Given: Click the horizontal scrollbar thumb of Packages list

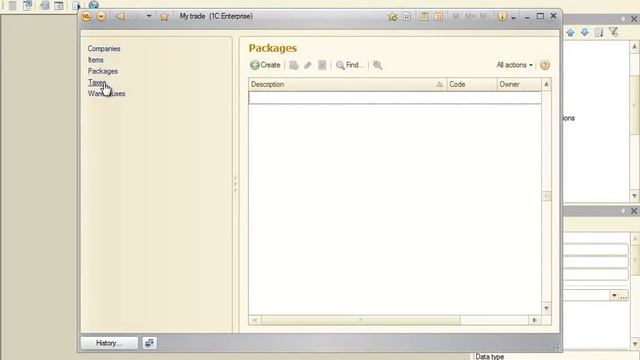Looking at the screenshot, I should pos(361,320).
